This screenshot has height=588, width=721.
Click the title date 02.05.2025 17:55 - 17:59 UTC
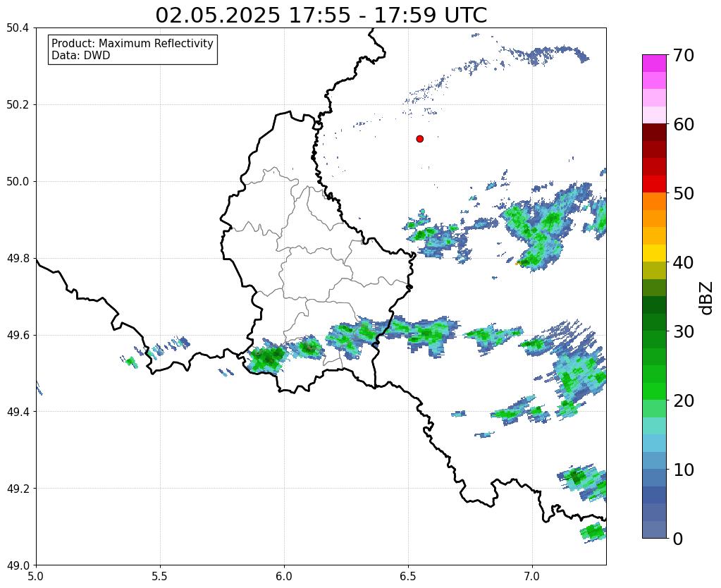321,16
